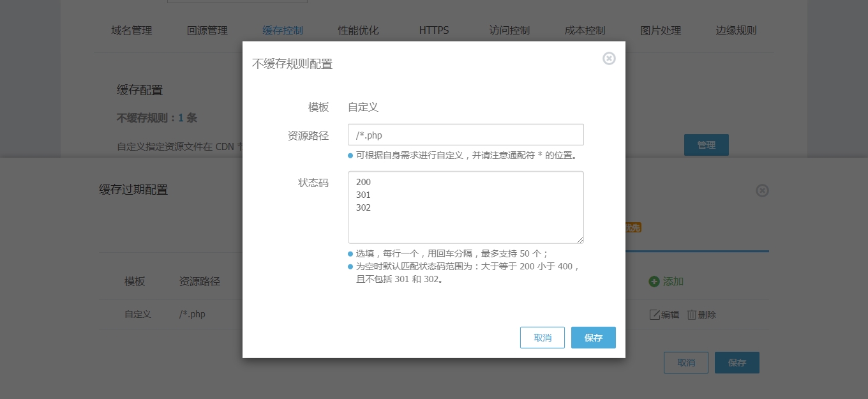Click the green 添加 plus icon
This screenshot has width=868, height=399.
pyautogui.click(x=654, y=282)
